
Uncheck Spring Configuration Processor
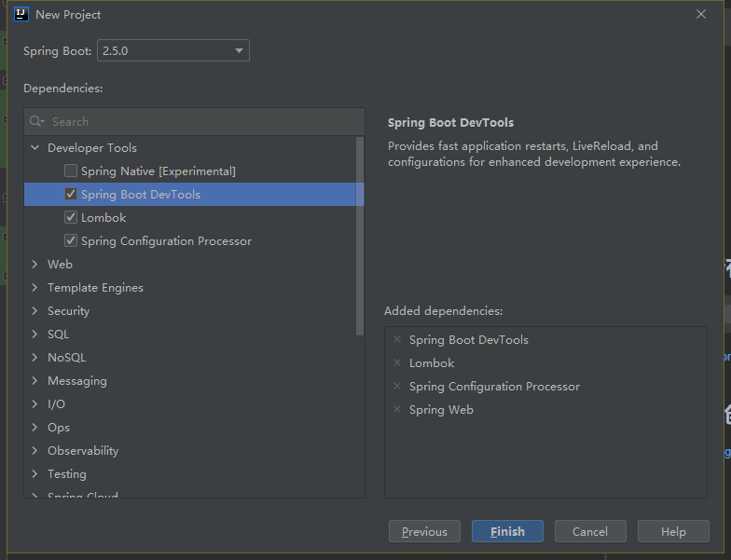point(71,241)
